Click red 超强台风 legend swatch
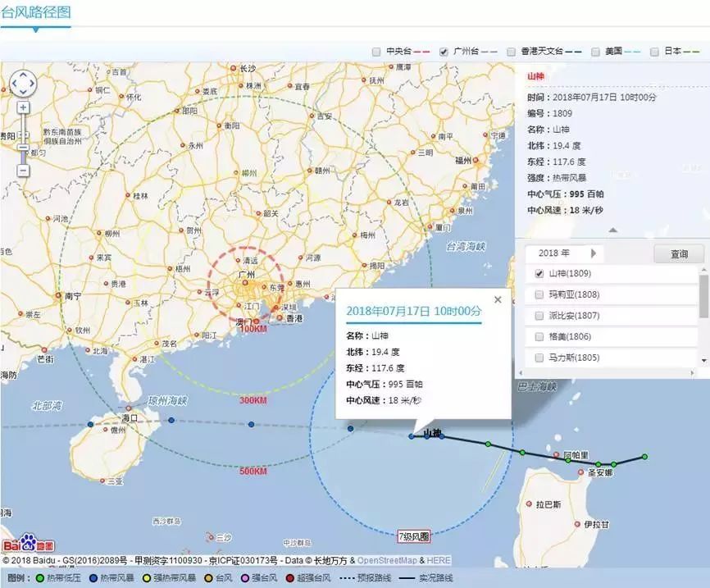 [290, 578]
